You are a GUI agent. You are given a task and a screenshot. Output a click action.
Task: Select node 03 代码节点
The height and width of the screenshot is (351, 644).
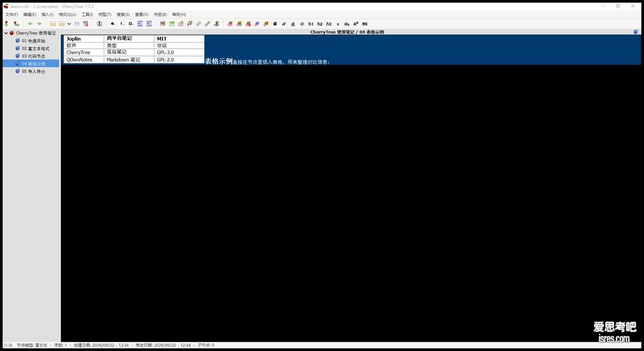[x=33, y=56]
